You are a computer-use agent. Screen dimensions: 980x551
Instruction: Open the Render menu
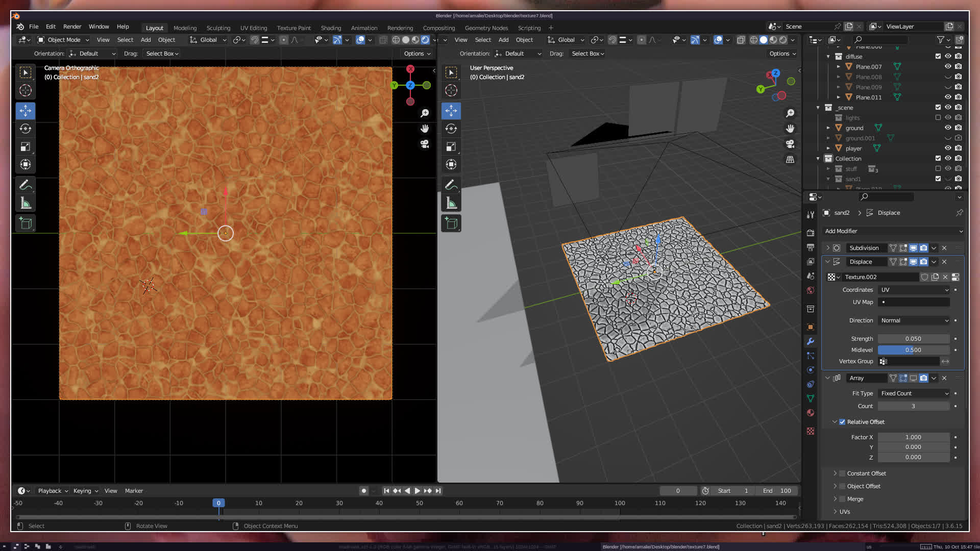[72, 27]
